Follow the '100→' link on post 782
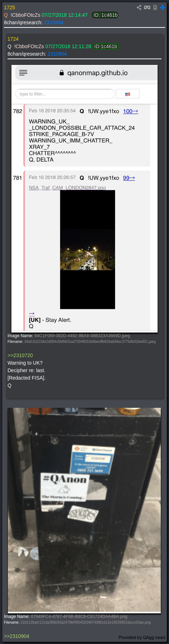 130,111
